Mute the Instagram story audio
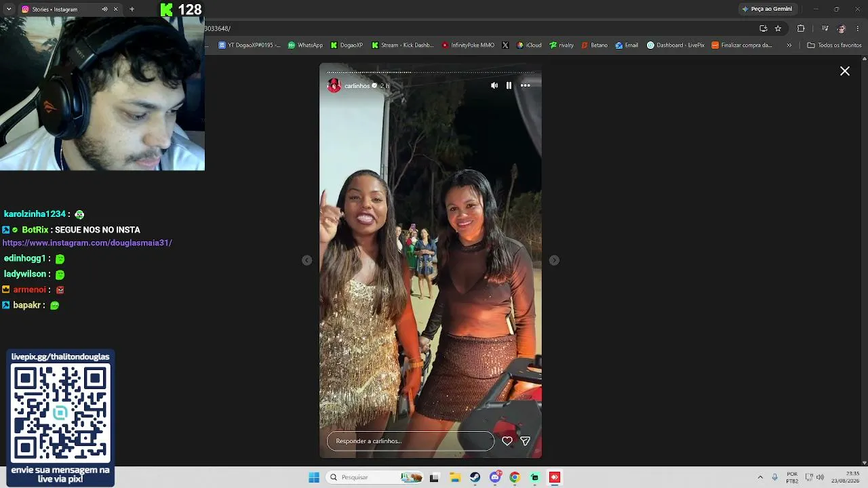Viewport: 868px width, 488px height. (494, 85)
